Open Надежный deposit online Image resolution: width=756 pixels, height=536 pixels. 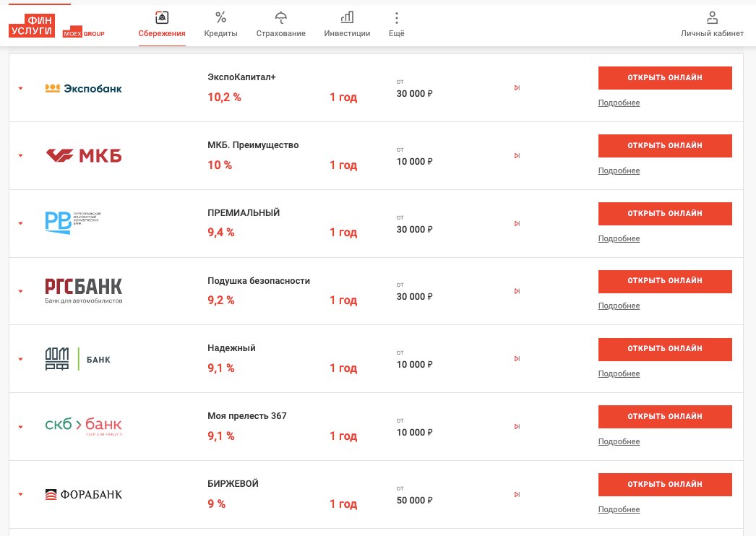(x=665, y=349)
